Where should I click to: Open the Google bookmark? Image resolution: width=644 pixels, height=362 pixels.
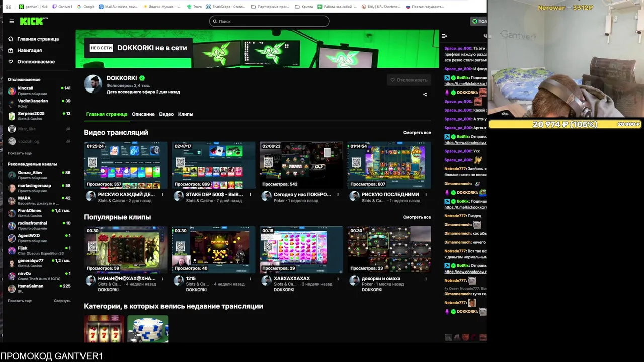pos(86,7)
